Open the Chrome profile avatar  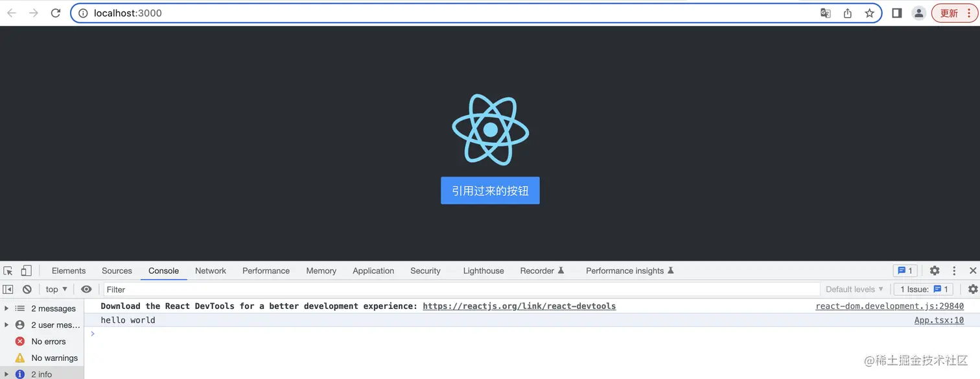(x=919, y=13)
